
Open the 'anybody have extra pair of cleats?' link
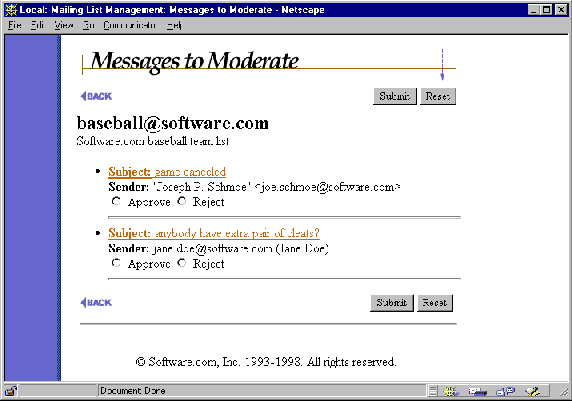[x=214, y=233]
